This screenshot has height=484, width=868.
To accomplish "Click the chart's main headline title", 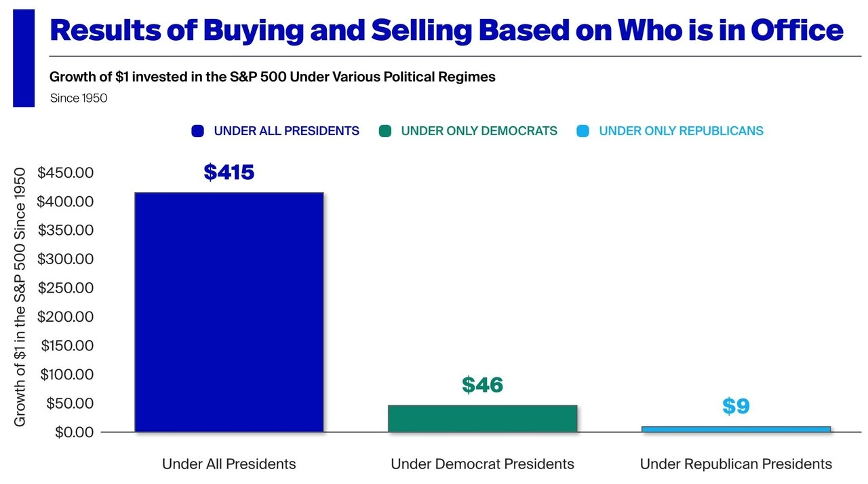I will pyautogui.click(x=447, y=30).
